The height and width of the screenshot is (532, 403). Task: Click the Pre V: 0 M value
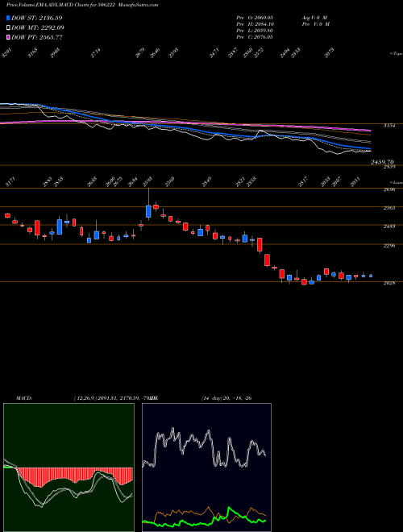[315, 24]
